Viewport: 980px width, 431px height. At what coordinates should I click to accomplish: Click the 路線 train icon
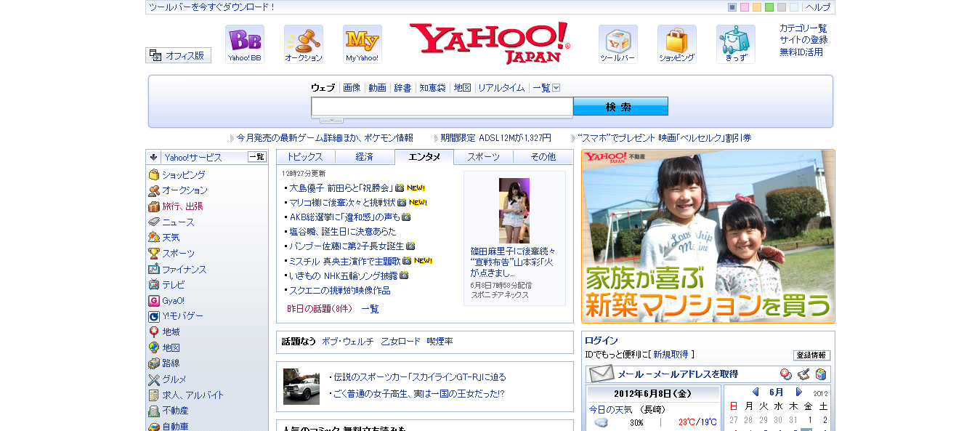[x=154, y=363]
